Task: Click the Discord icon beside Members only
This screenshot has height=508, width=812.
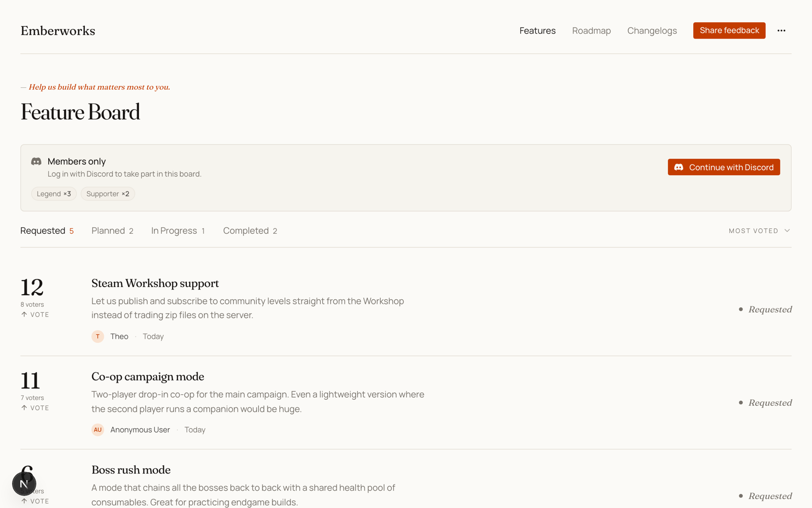Action: 36,161
